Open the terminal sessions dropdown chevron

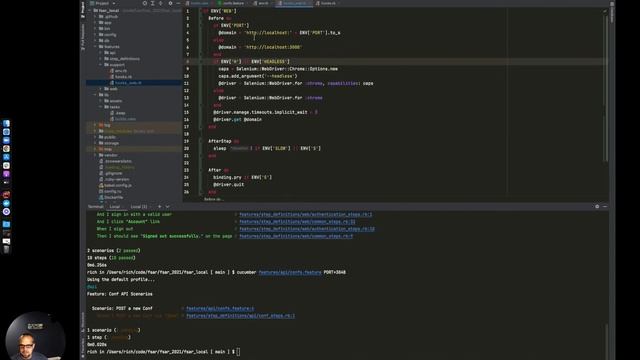point(167,207)
